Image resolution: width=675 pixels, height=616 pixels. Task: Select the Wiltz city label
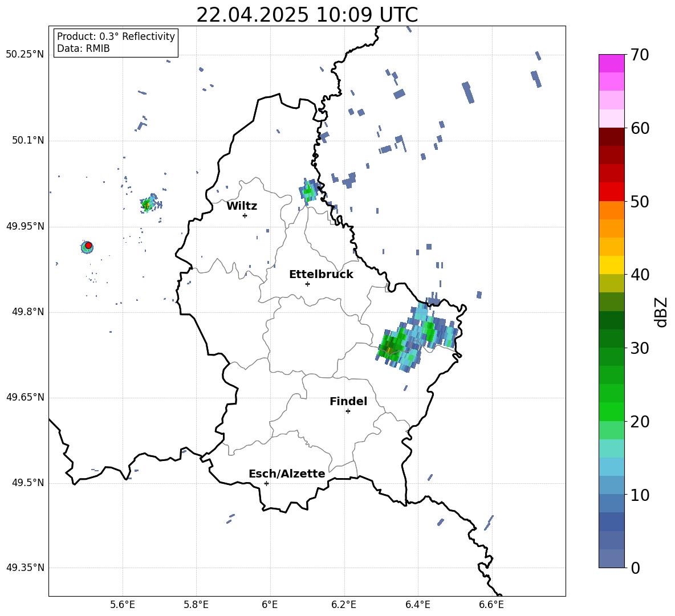[x=242, y=206]
